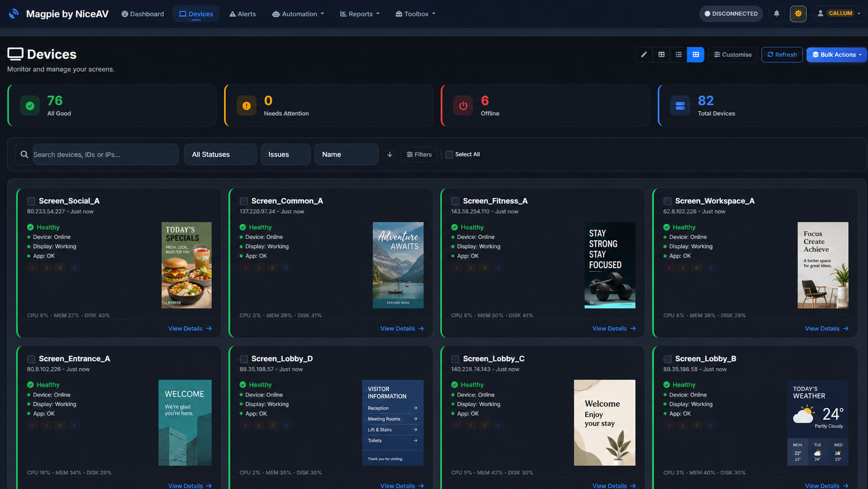Click the Healthy check icon on Screen_Fitness_A

pos(455,227)
